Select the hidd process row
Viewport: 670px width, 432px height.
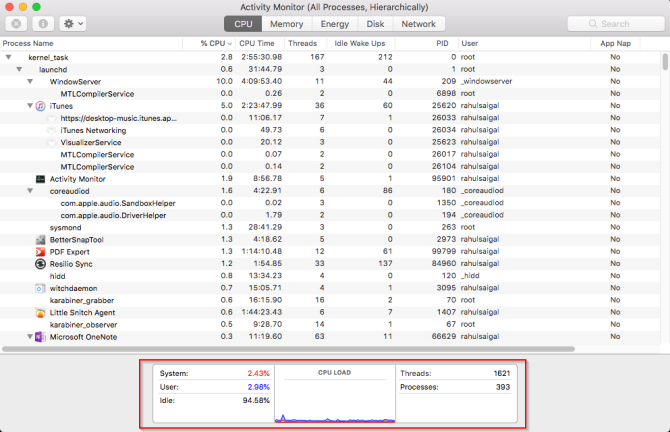(x=330, y=276)
